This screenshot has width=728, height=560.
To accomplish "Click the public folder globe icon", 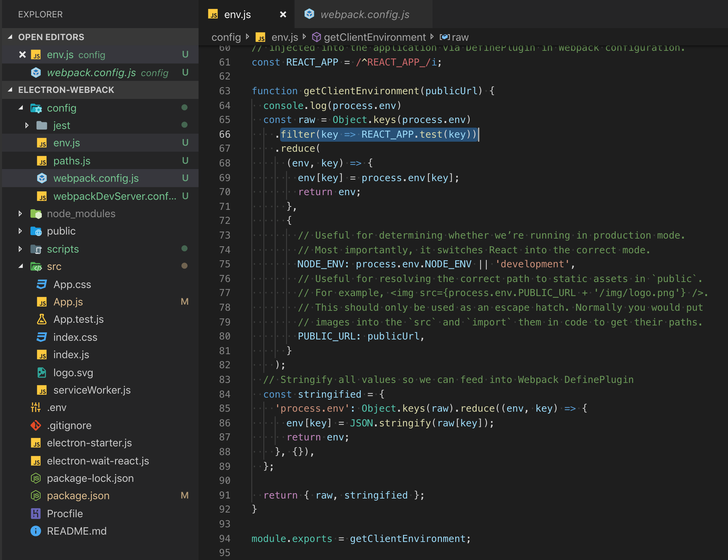I will coord(36,231).
